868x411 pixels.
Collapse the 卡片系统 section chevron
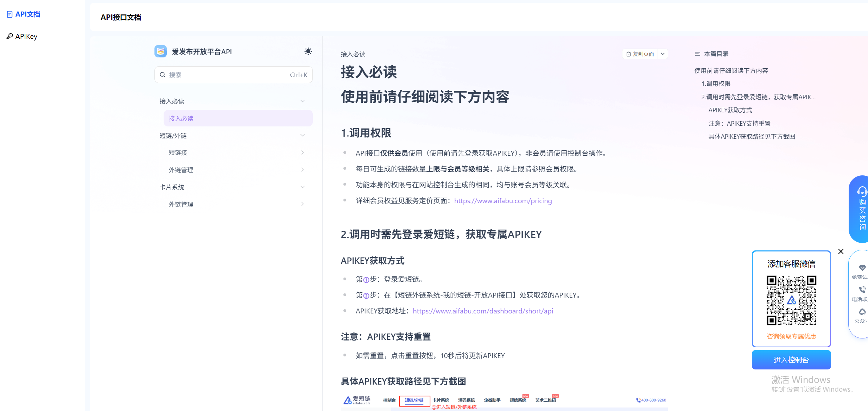pos(302,187)
